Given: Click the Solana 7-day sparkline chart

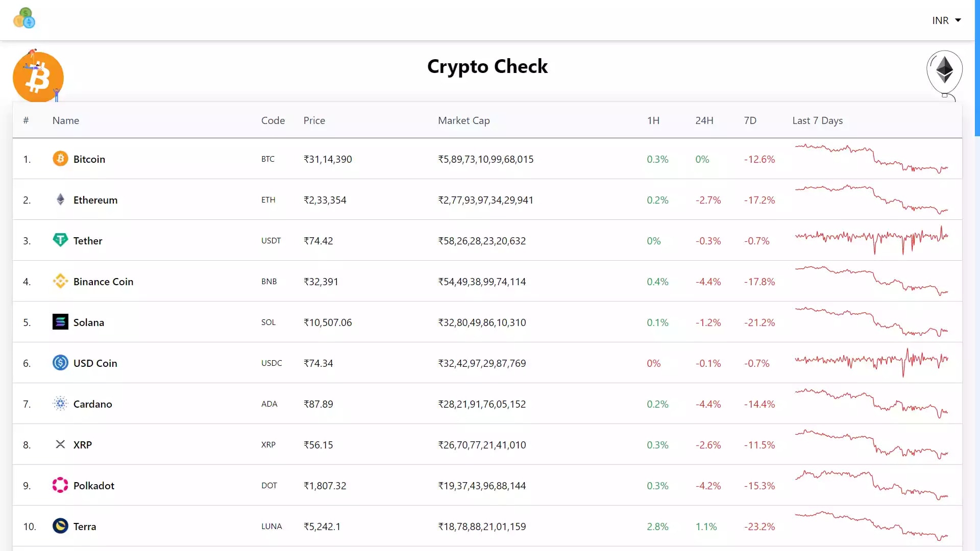Looking at the screenshot, I should [x=871, y=321].
